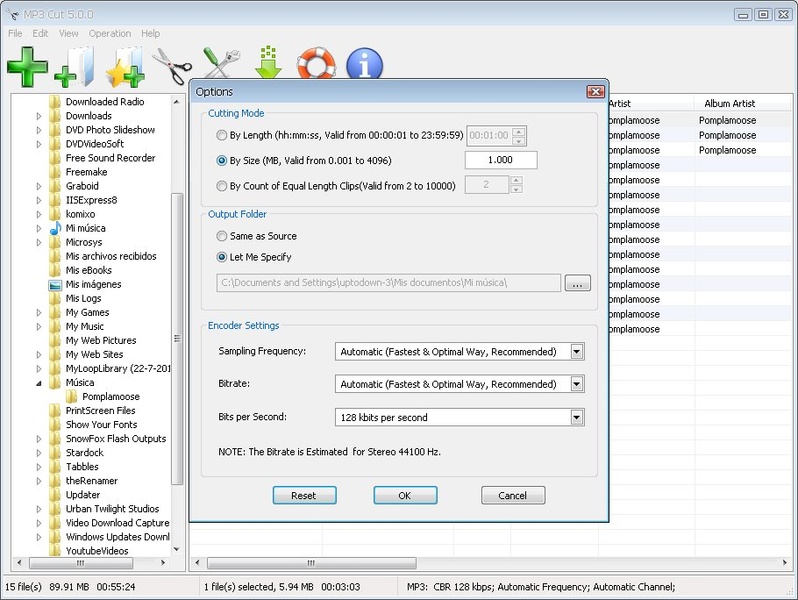The height and width of the screenshot is (600, 798).
Task: Select the Mis eBooks folder
Action: [x=89, y=270]
